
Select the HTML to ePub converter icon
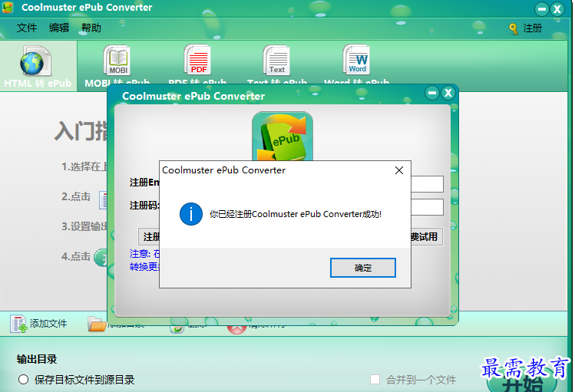coord(35,61)
